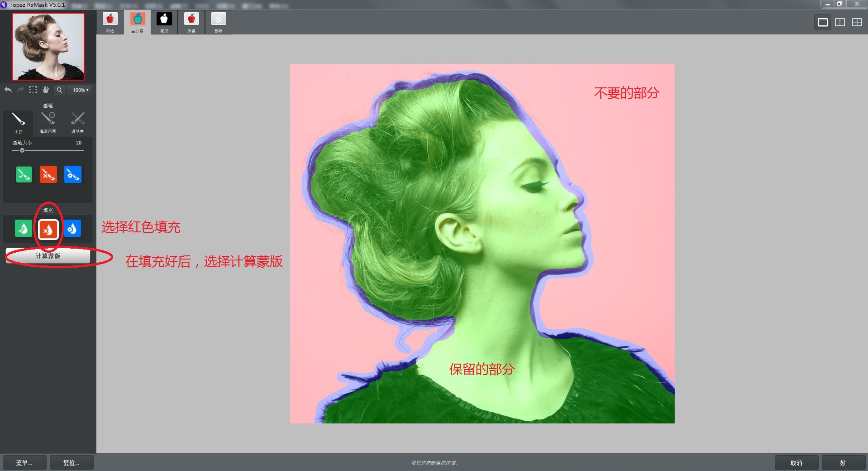Open the 复位... options
Image resolution: width=868 pixels, height=471 pixels.
pos(71,462)
